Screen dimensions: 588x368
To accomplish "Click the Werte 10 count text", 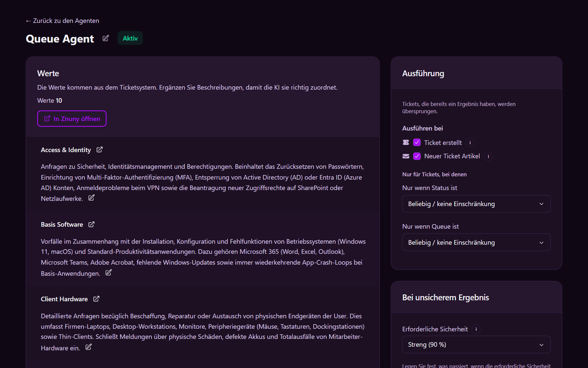I will (x=50, y=100).
